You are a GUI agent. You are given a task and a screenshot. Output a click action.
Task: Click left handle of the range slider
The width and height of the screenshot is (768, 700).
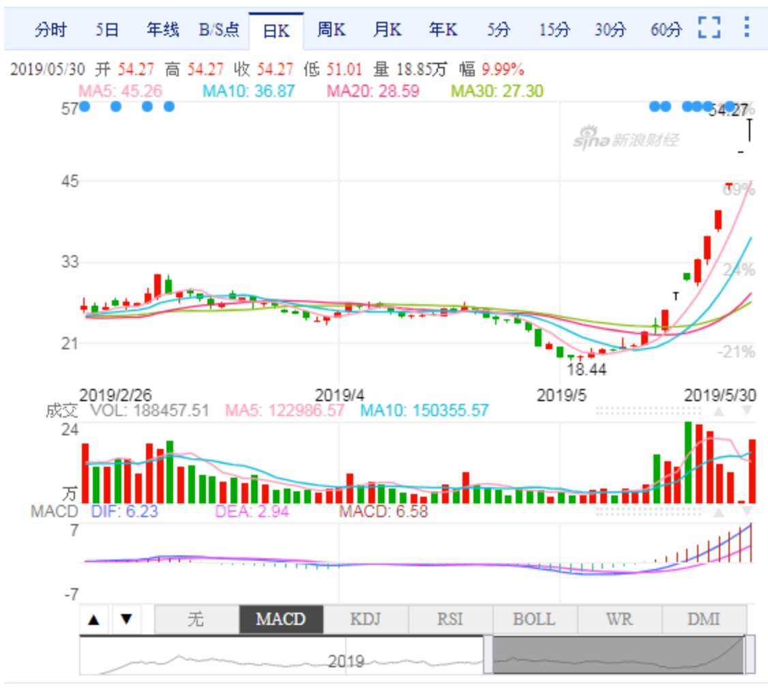488,654
